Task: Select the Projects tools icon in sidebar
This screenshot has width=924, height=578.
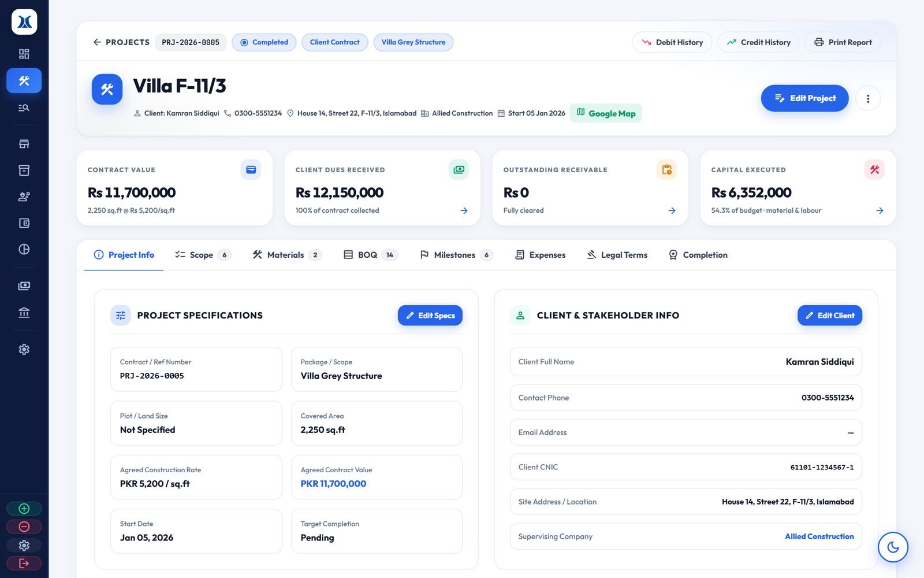Action: (24, 81)
